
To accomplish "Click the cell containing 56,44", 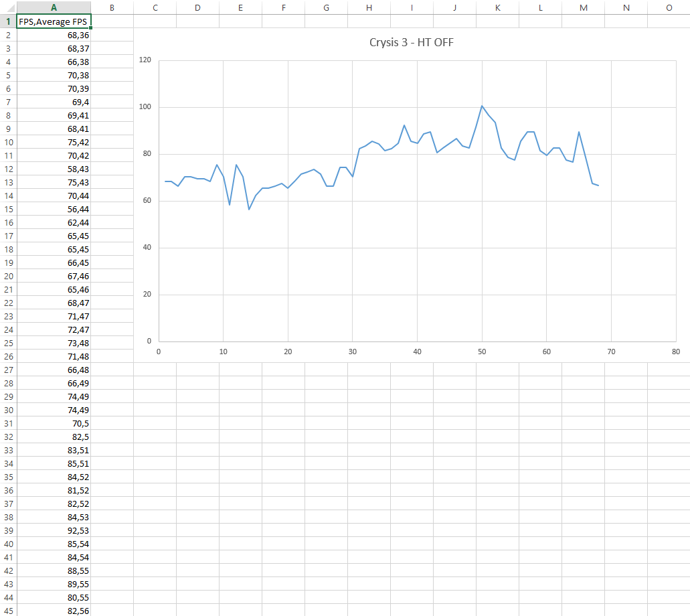I will [x=54, y=209].
